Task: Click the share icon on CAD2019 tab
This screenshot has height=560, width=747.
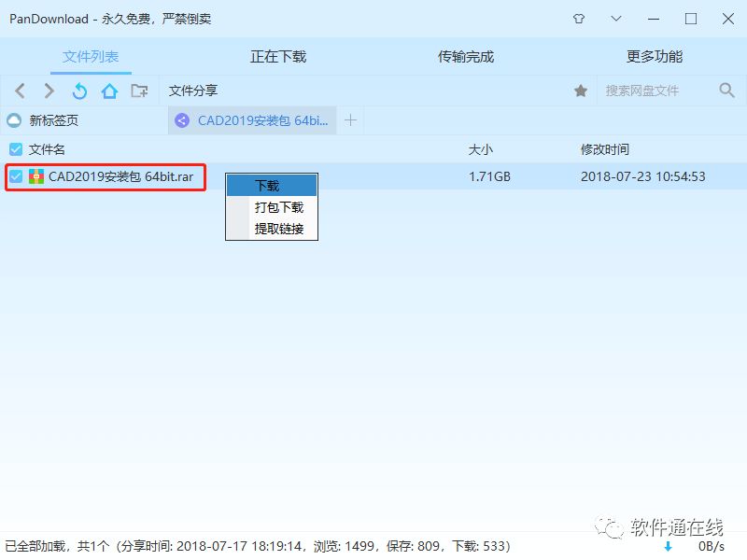Action: pyautogui.click(x=182, y=120)
